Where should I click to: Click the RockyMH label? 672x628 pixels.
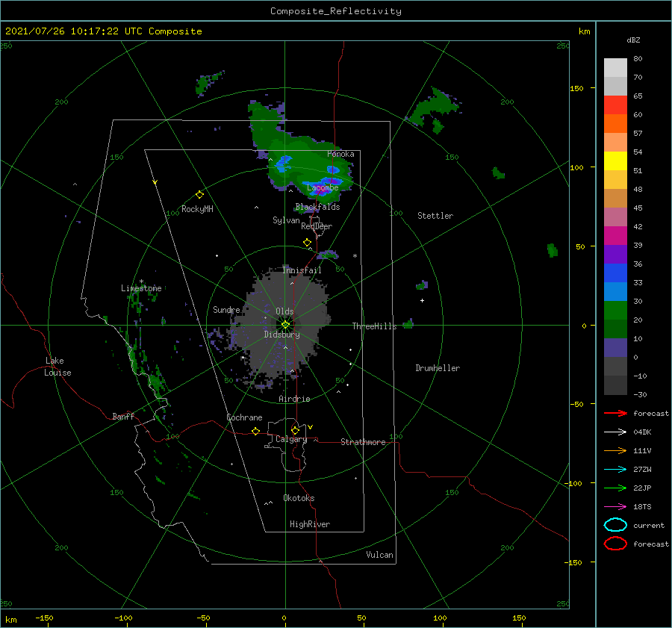click(197, 209)
